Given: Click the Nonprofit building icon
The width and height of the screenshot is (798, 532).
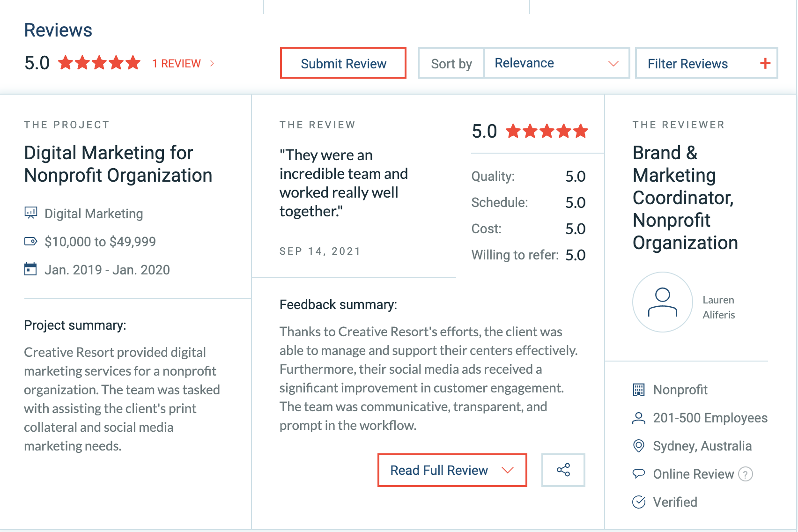Looking at the screenshot, I should click(639, 390).
